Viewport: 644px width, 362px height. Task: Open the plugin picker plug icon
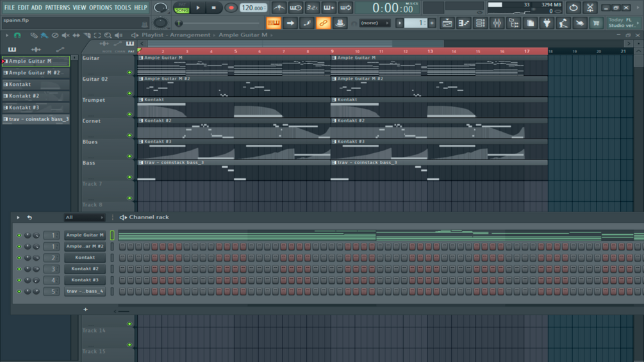click(x=547, y=24)
